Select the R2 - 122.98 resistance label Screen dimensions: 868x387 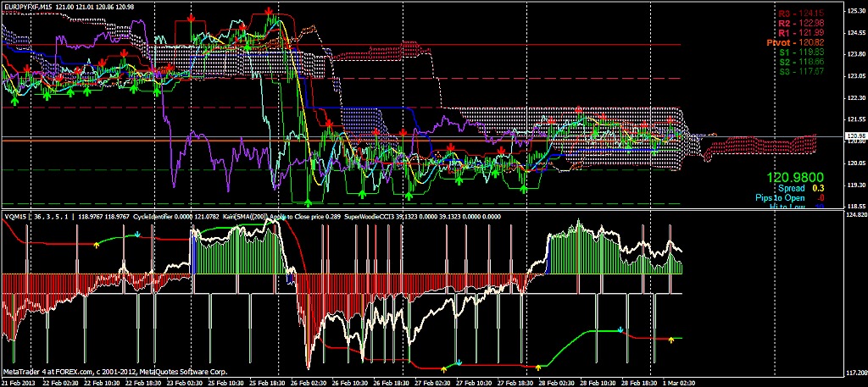(x=801, y=23)
